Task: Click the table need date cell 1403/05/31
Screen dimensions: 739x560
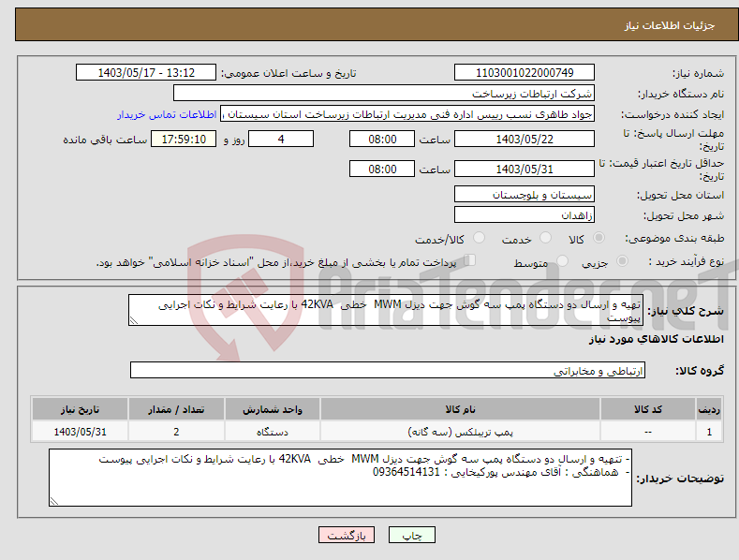Action: coord(80,432)
